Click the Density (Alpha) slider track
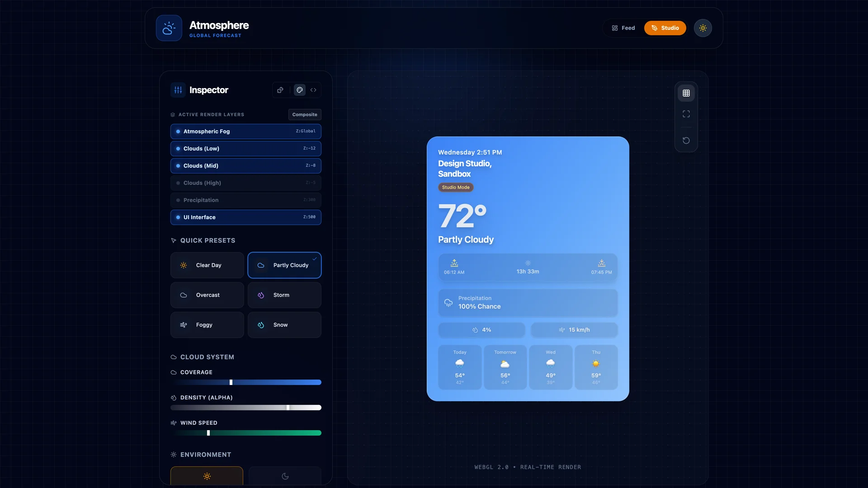The width and height of the screenshot is (868, 488). click(245, 408)
